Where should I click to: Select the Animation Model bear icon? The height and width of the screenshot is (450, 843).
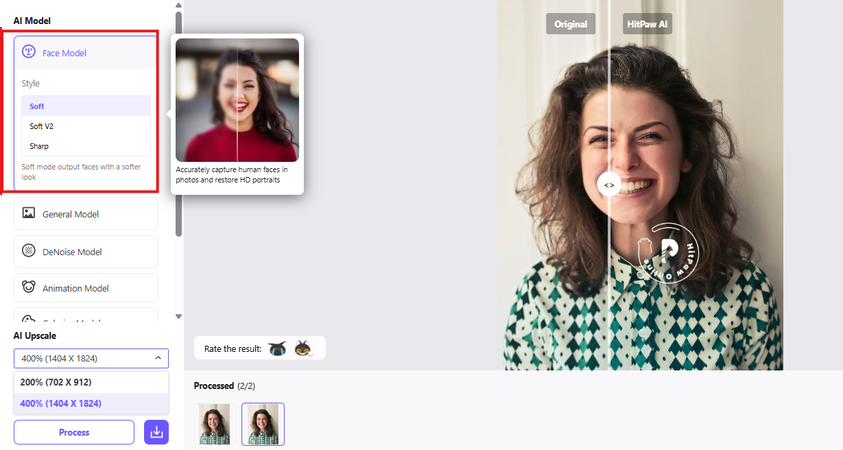[x=28, y=287]
